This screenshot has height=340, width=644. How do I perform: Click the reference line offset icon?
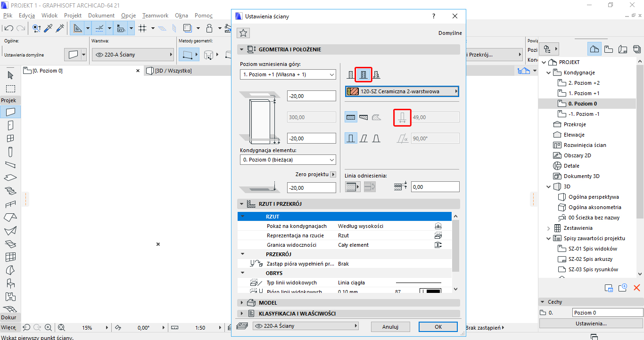click(400, 187)
